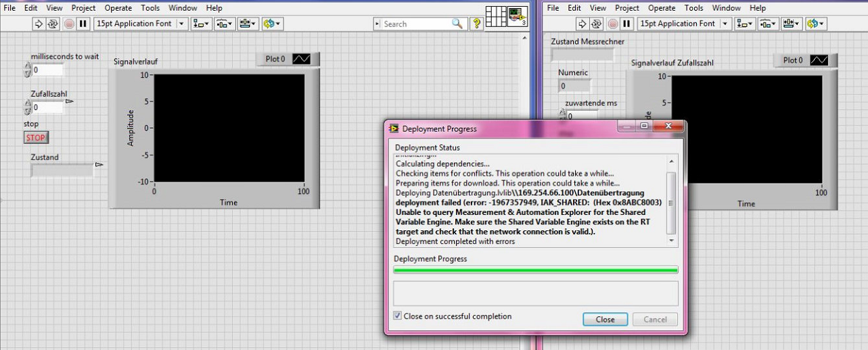Click increment arrows of Zufallszahl control
This screenshot has width=868, height=350.
click(x=28, y=107)
